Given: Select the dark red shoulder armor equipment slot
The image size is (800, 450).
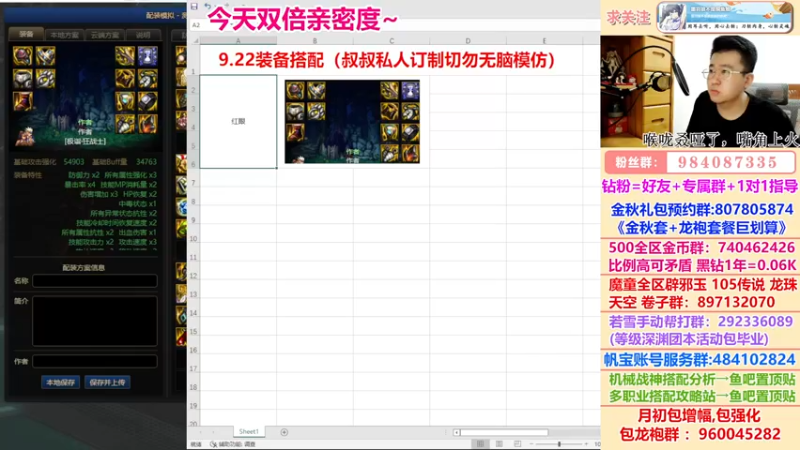Looking at the screenshot, I should tap(22, 56).
